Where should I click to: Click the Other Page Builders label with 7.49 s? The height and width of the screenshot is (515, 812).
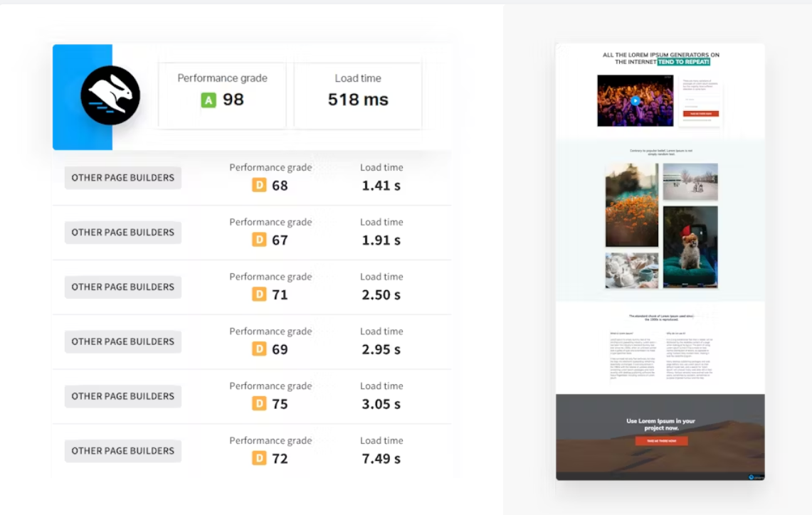point(123,451)
